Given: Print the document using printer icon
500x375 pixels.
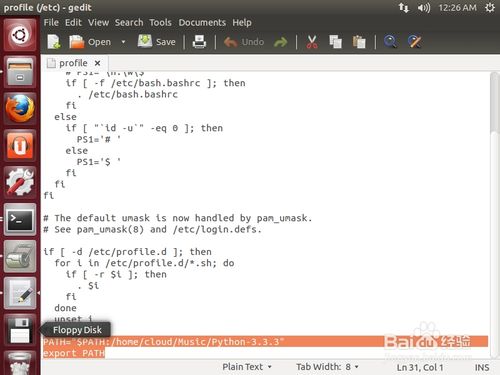Looking at the screenshot, I should click(199, 42).
